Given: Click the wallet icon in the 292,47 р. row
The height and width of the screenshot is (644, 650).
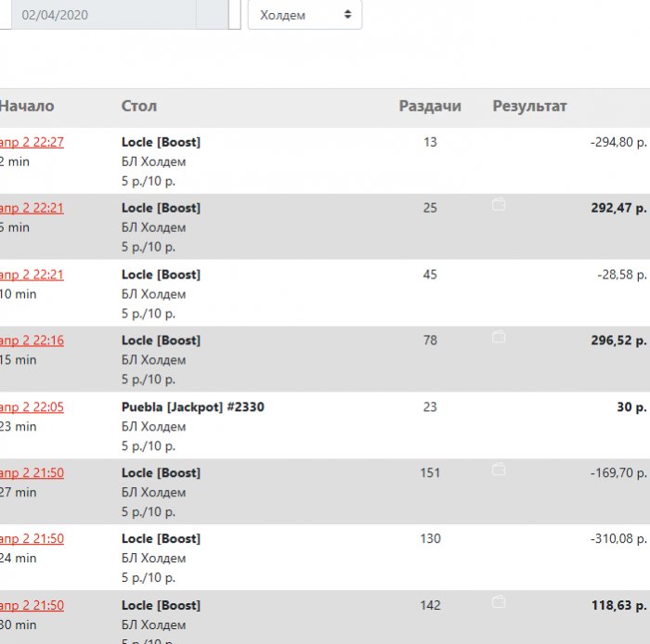Looking at the screenshot, I should 499,205.
